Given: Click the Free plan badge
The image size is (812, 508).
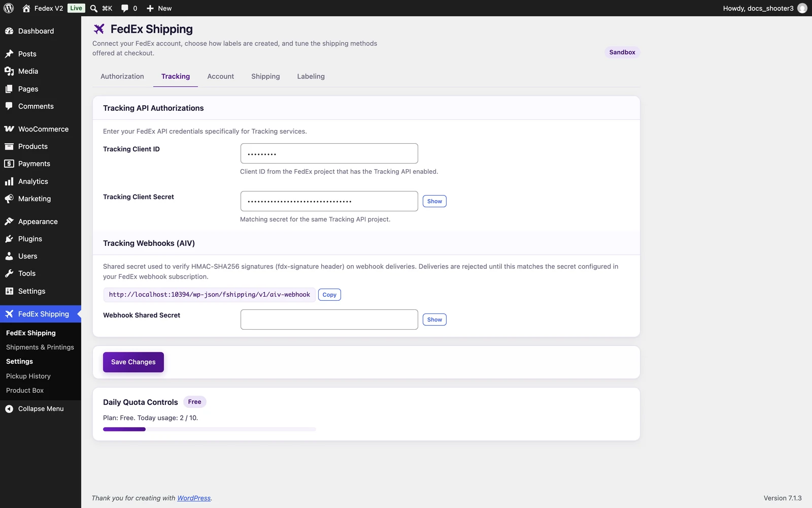Looking at the screenshot, I should pyautogui.click(x=195, y=402).
